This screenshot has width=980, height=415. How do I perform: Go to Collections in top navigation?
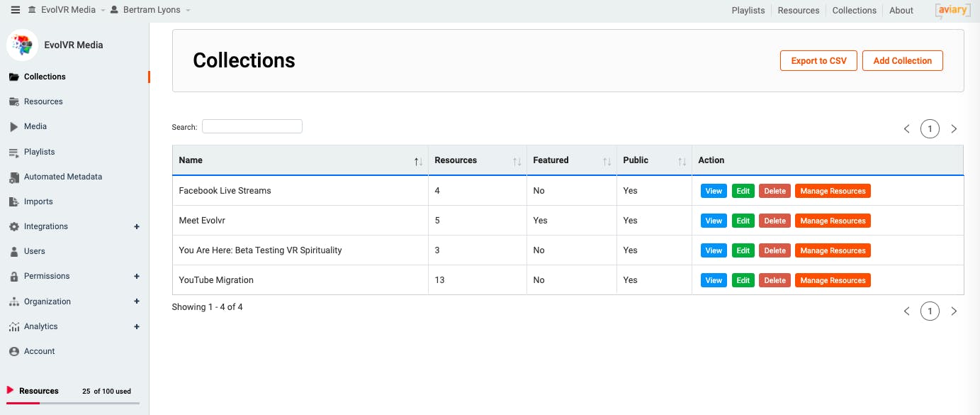point(854,11)
